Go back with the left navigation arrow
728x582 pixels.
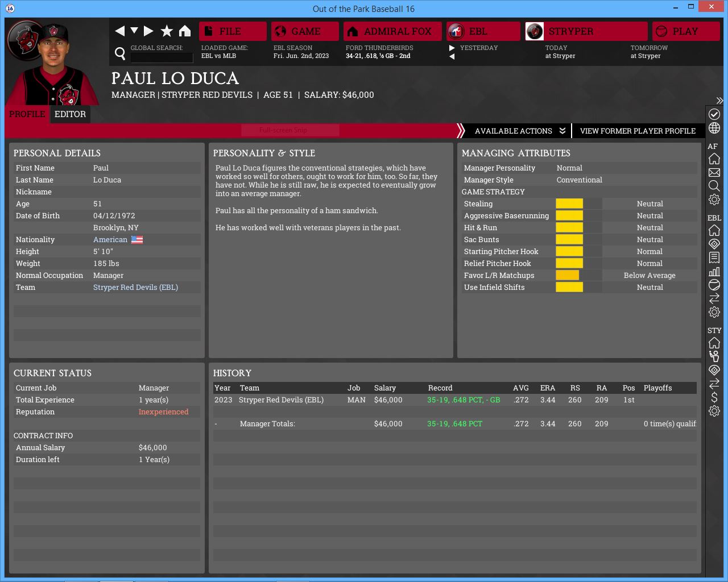119,31
